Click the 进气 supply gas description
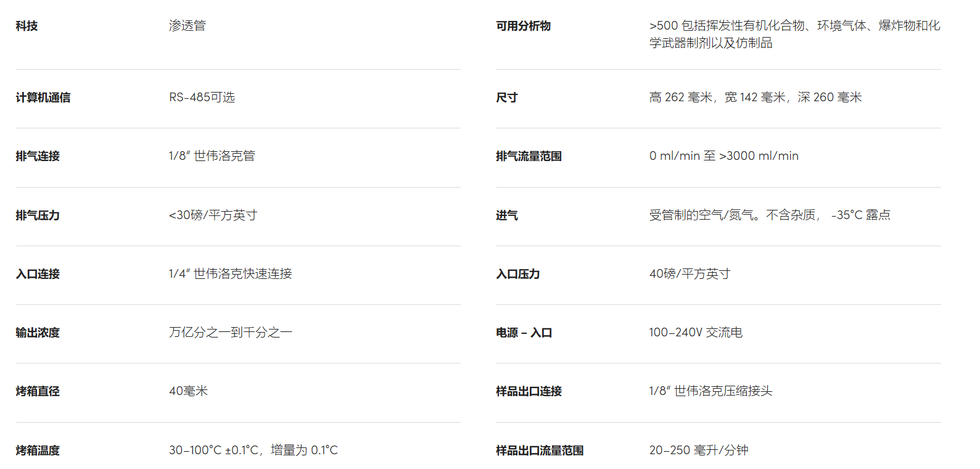 click(769, 215)
